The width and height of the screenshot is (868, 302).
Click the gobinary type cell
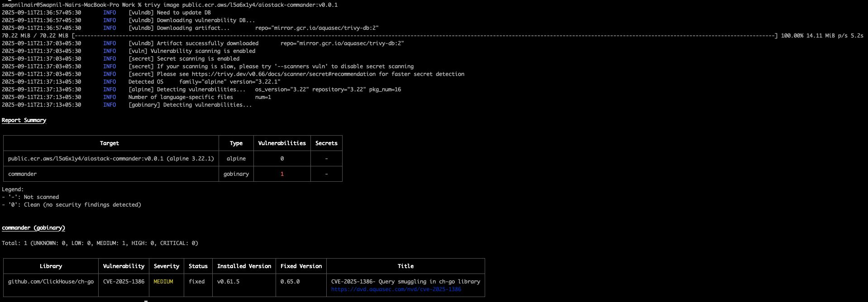click(236, 174)
